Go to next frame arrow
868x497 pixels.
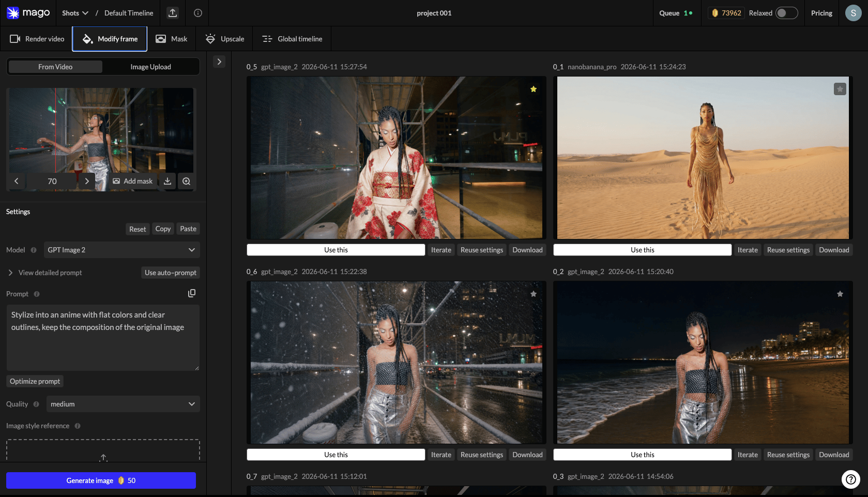tap(87, 181)
